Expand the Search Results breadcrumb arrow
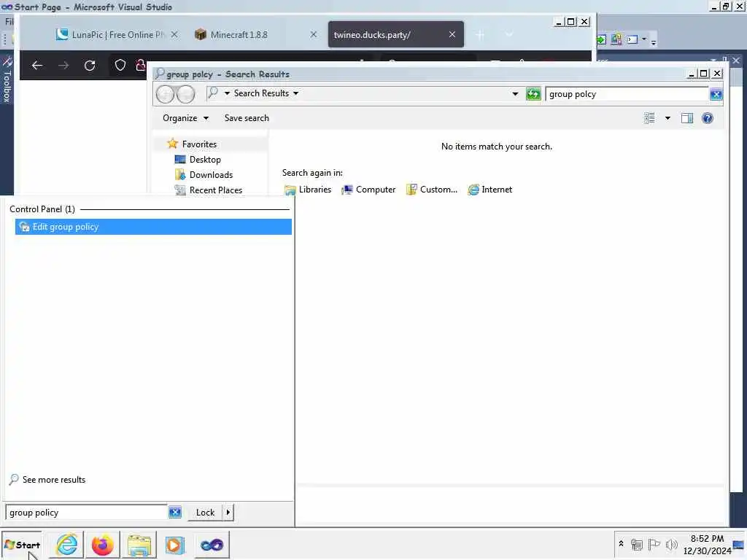The height and width of the screenshot is (560, 747). pyautogui.click(x=296, y=93)
